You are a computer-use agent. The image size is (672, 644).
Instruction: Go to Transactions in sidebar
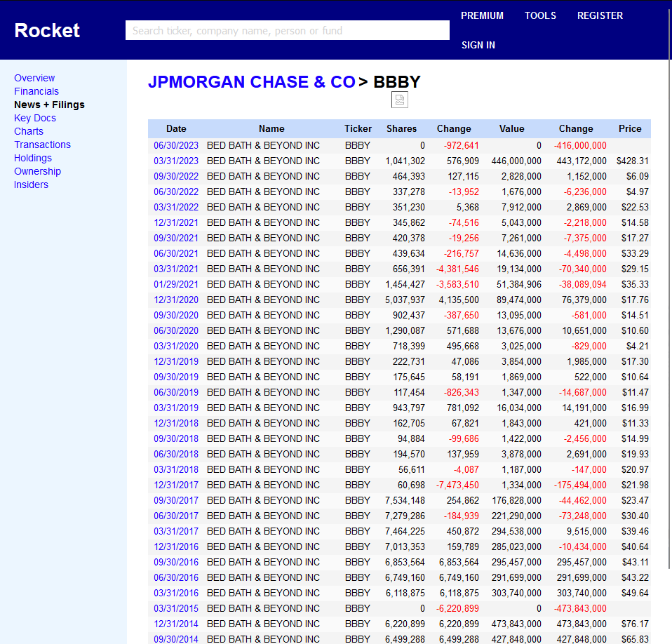(42, 145)
